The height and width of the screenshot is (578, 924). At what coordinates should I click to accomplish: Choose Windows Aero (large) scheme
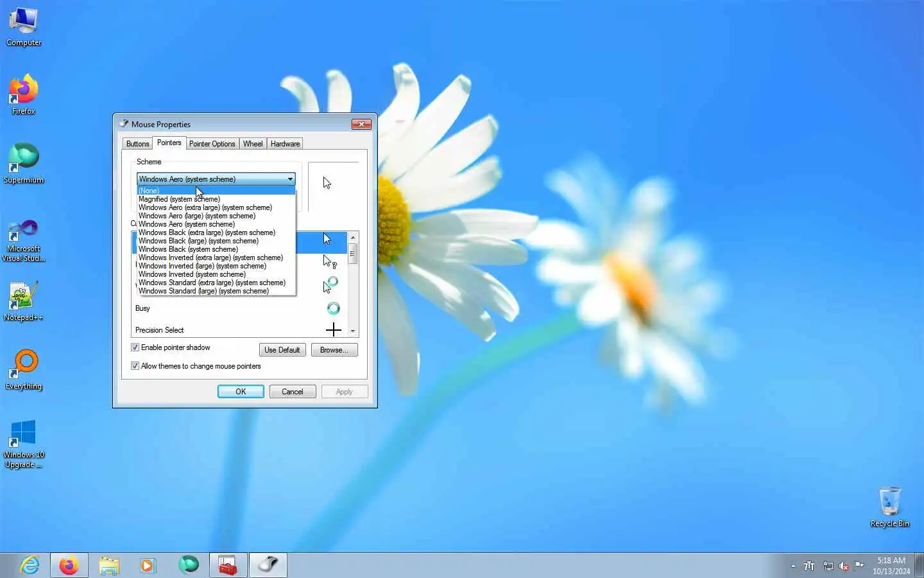216,216
